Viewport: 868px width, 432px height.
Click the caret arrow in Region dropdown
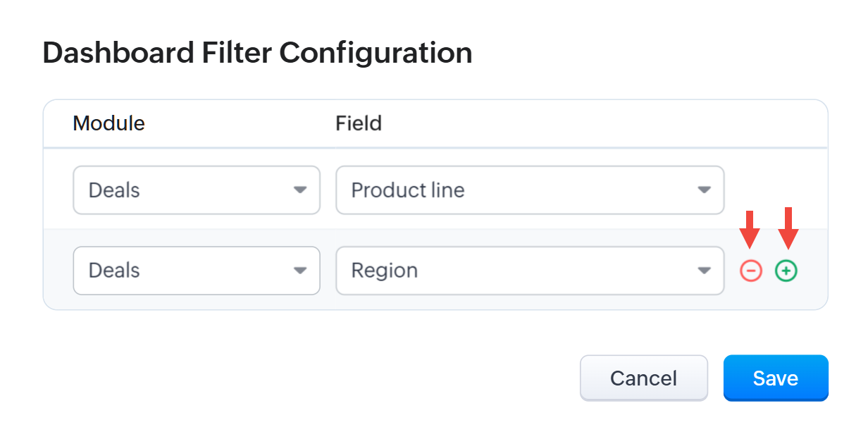tap(703, 271)
